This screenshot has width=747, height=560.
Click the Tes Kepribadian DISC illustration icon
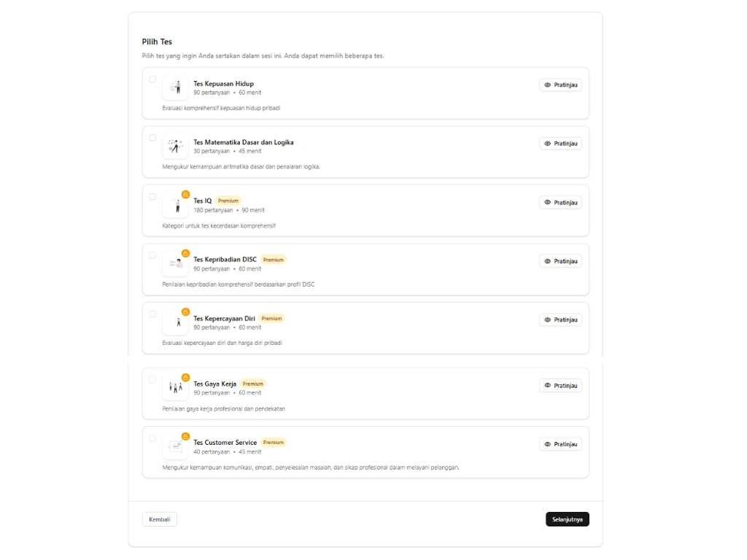click(175, 263)
